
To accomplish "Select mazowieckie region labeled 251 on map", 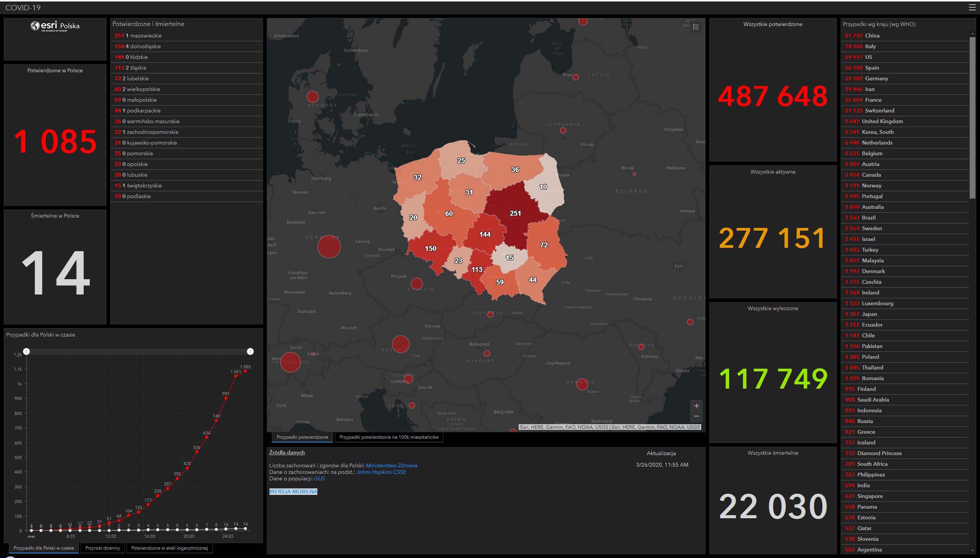I will (x=515, y=213).
